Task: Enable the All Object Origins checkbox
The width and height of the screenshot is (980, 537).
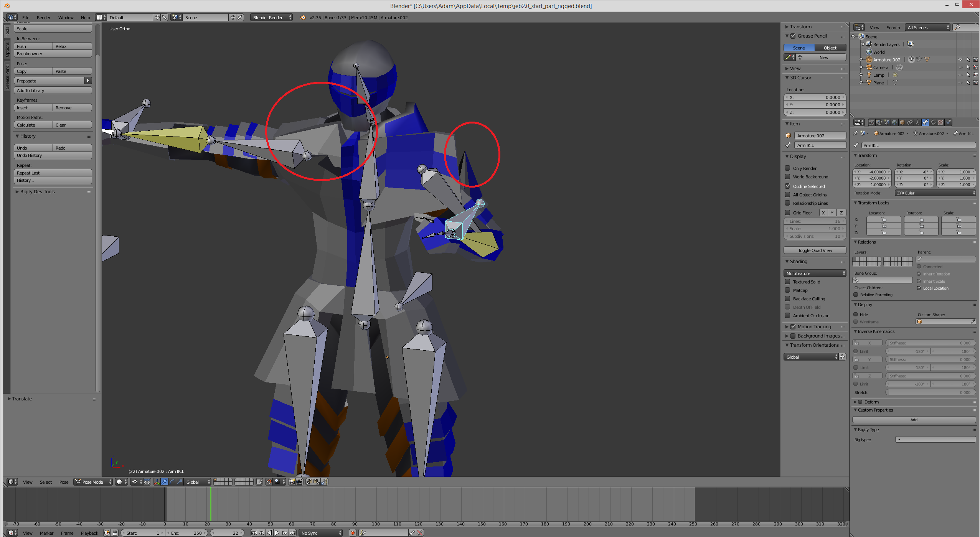Action: pyautogui.click(x=787, y=194)
